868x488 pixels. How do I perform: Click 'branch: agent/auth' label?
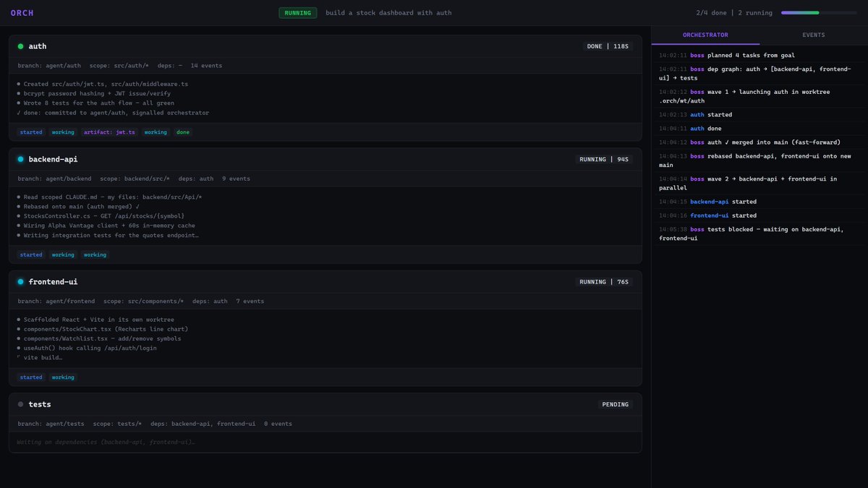pos(49,66)
